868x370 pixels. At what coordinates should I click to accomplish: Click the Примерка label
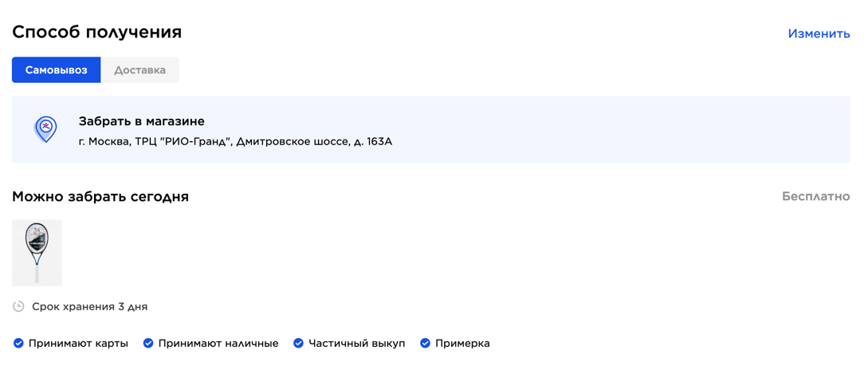click(x=463, y=344)
